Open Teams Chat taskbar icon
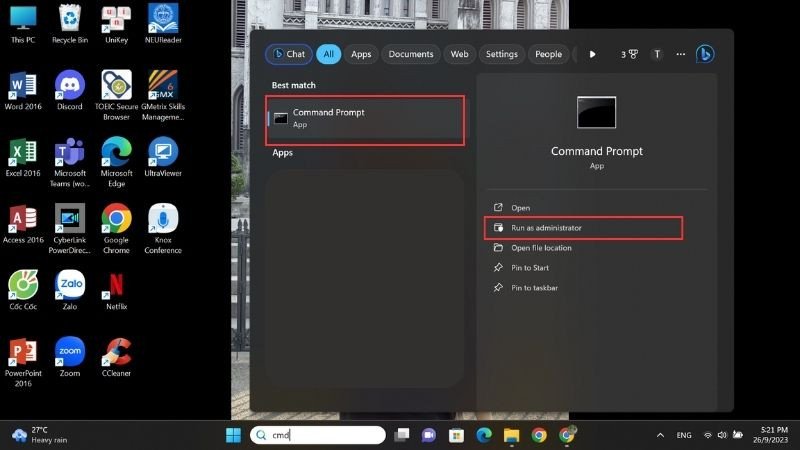This screenshot has width=800, height=450. 429,435
